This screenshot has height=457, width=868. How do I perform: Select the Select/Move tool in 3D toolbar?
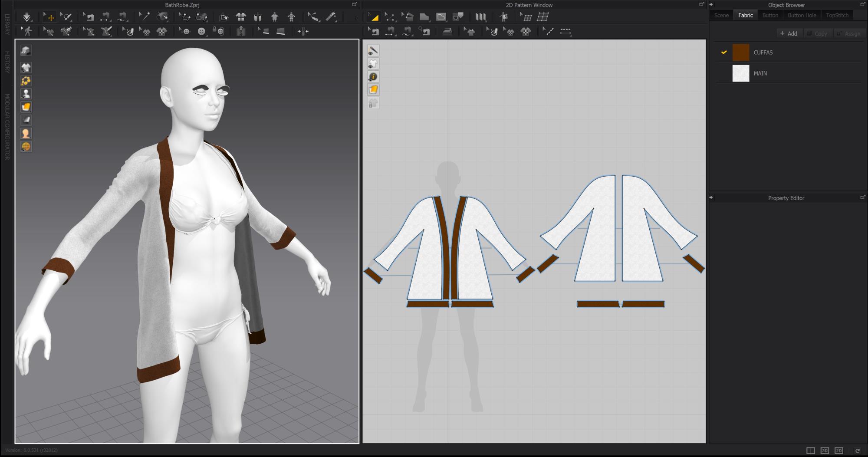pyautogui.click(x=49, y=17)
